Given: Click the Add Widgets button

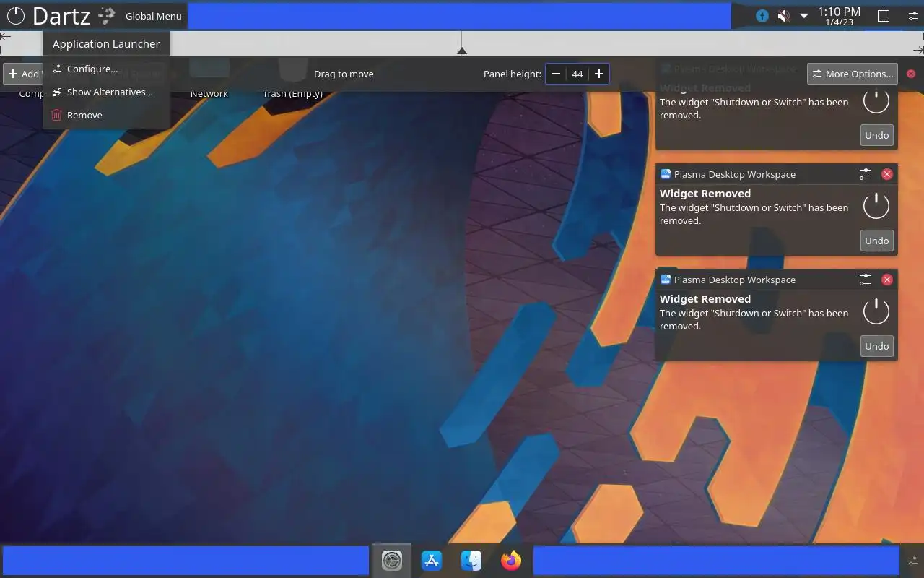Looking at the screenshot, I should (22, 74).
